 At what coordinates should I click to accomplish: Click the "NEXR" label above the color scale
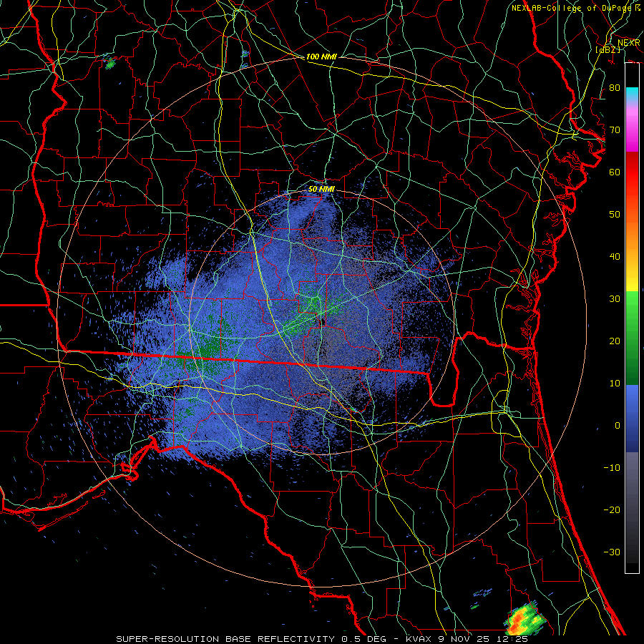pyautogui.click(x=629, y=43)
